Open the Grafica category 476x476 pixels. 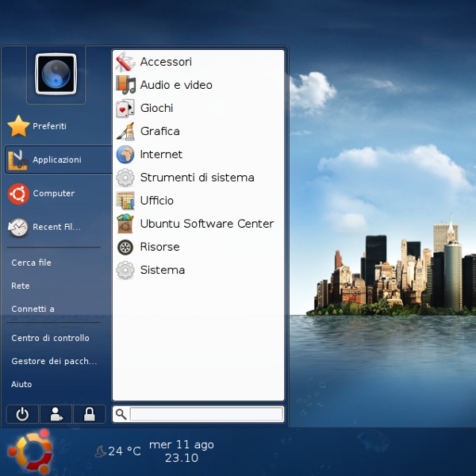tap(198, 131)
